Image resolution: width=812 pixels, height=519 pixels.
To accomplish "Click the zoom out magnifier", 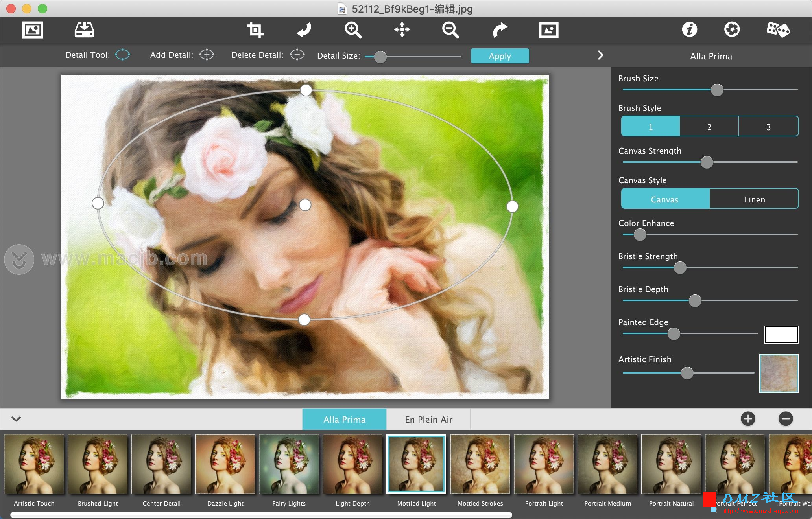I will pyautogui.click(x=450, y=30).
